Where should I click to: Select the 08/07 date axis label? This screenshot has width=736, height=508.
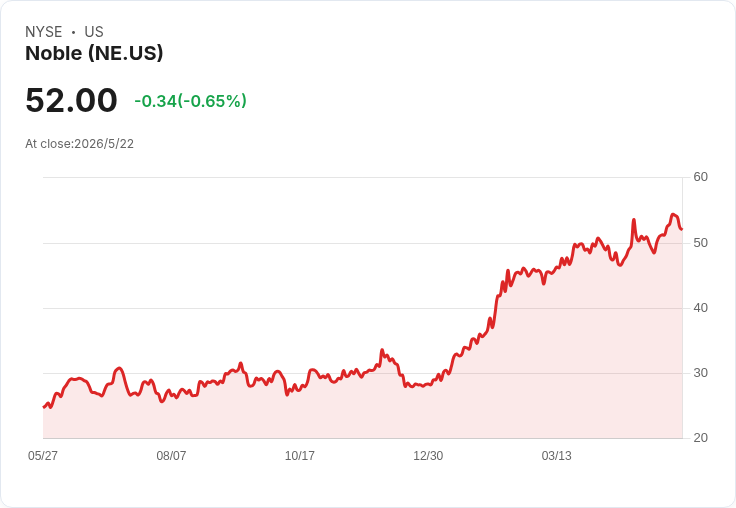[171, 456]
